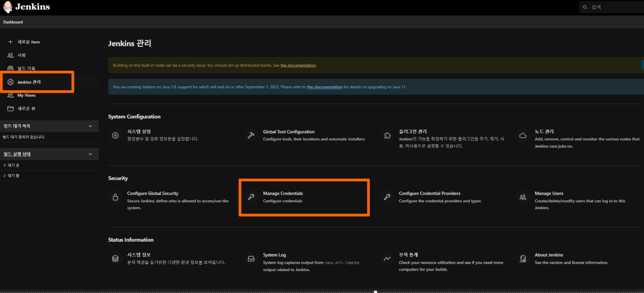Click the butler icon for About Jenkins

(523, 259)
